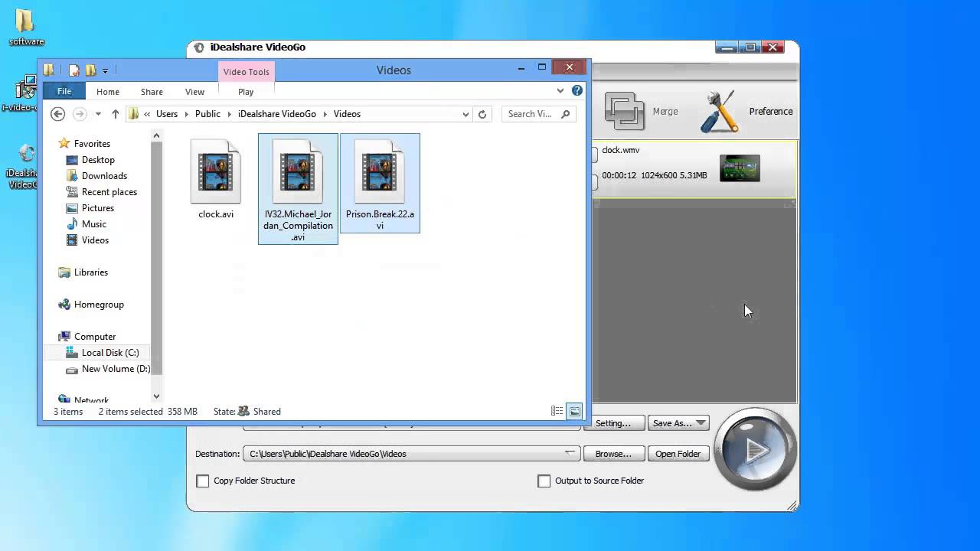Open Preference tools icon in VideoGo
Image resolution: width=980 pixels, height=551 pixels.
(719, 112)
